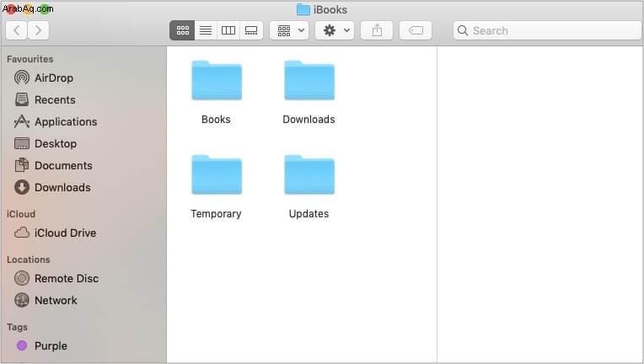Click the Tags section heading
Viewport: 644px width, 364px height.
pos(17,327)
